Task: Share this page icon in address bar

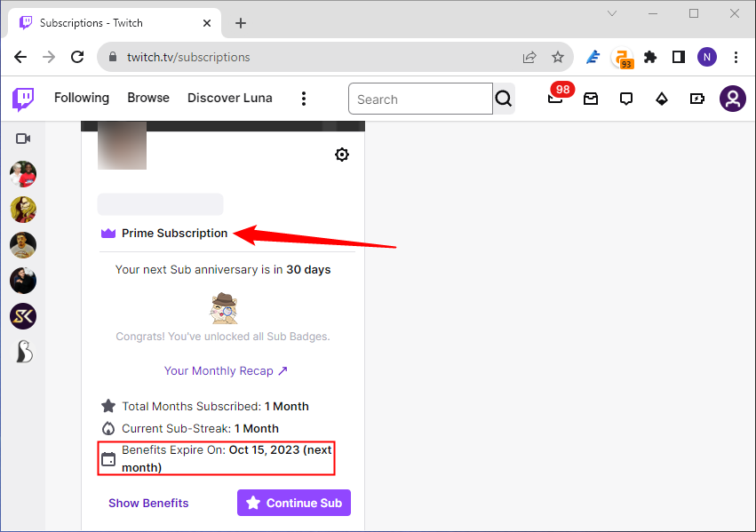Action: tap(529, 58)
